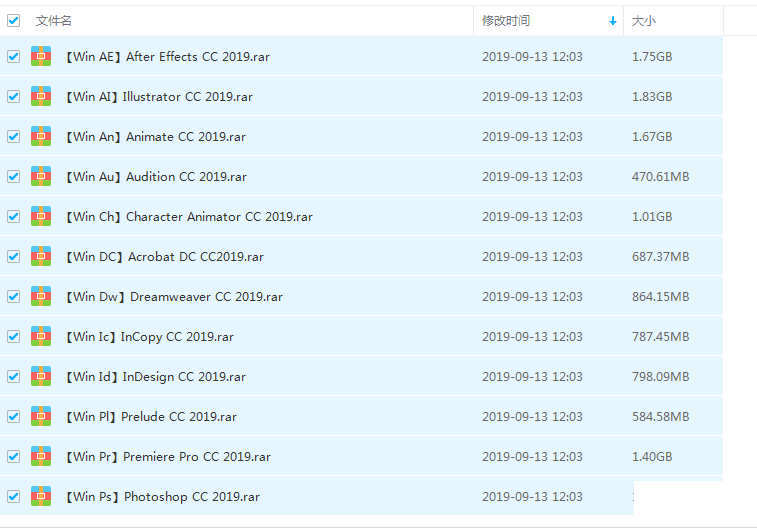The width and height of the screenshot is (757, 532).
Task: Click the 1.83GB size value
Action: point(652,97)
